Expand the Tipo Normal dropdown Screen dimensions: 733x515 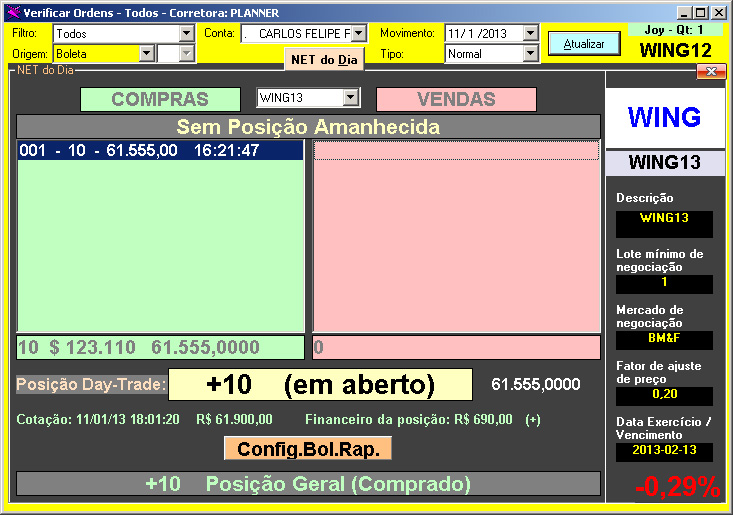tap(530, 53)
